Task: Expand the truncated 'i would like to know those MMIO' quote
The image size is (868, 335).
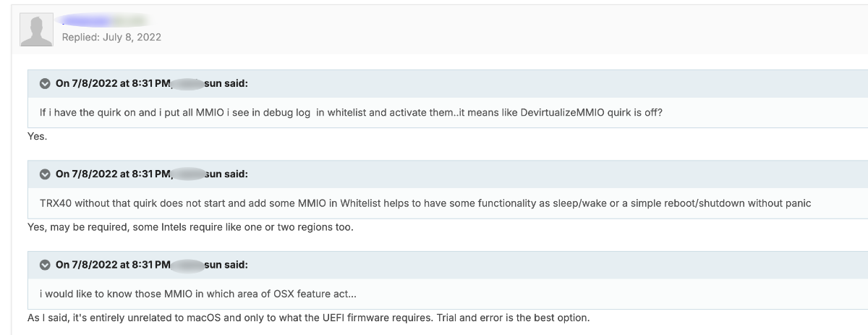Action: 197,294
